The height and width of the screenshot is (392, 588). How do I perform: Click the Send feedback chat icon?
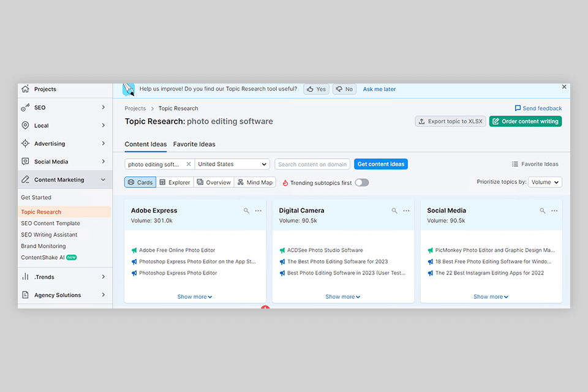(x=518, y=108)
